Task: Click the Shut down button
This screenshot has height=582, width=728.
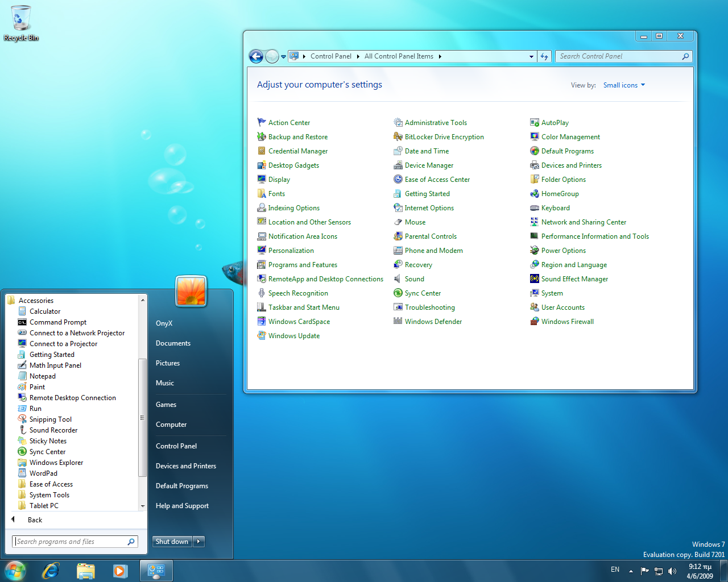Action: (x=172, y=541)
